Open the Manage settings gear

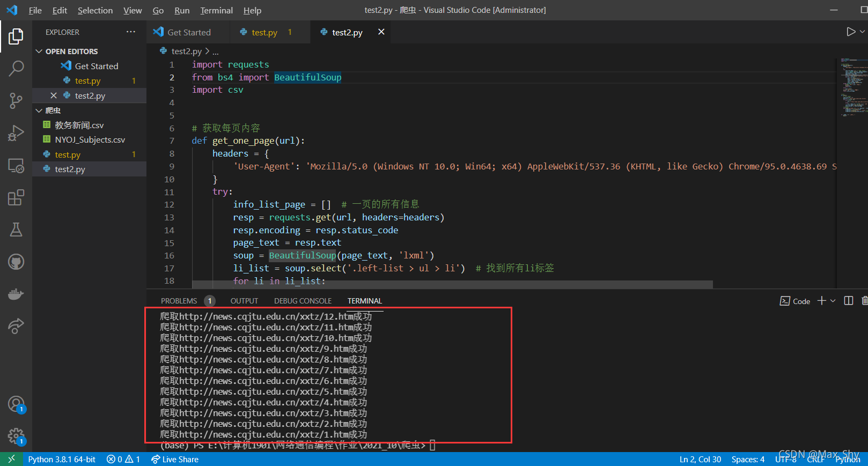(x=16, y=436)
